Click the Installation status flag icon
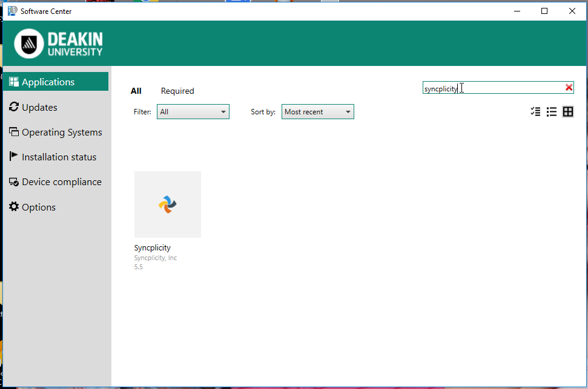The width and height of the screenshot is (588, 389). (13, 156)
